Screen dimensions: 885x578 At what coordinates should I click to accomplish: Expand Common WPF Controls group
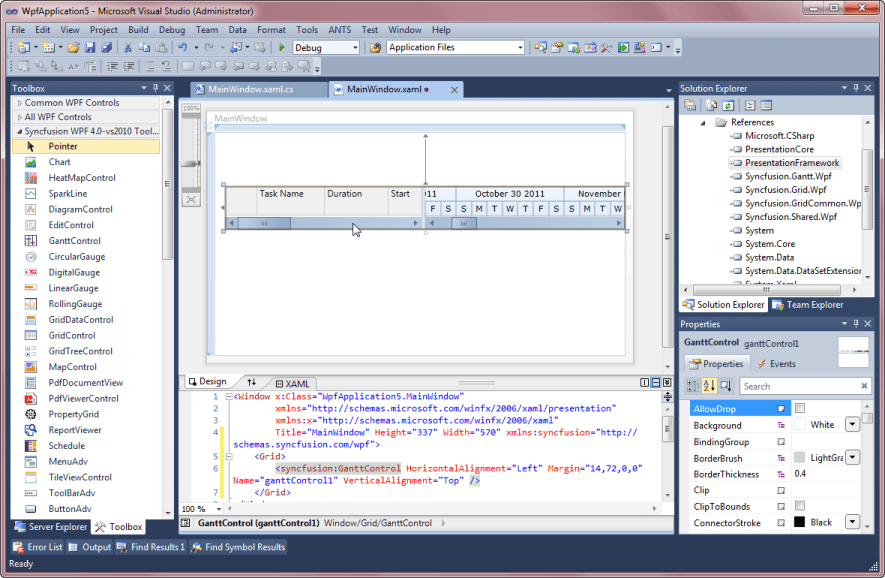click(x=20, y=103)
